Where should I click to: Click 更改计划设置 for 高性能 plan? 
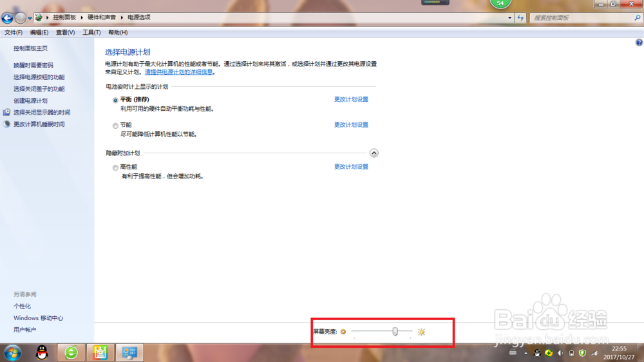click(351, 167)
